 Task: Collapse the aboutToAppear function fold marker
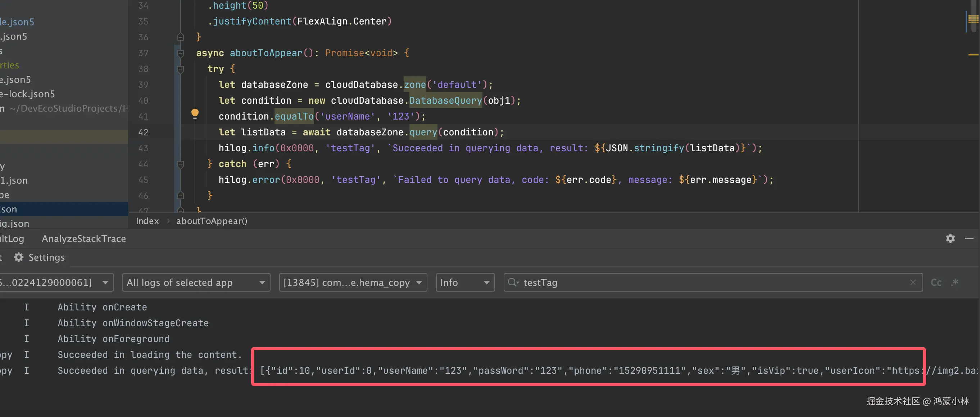click(x=181, y=53)
